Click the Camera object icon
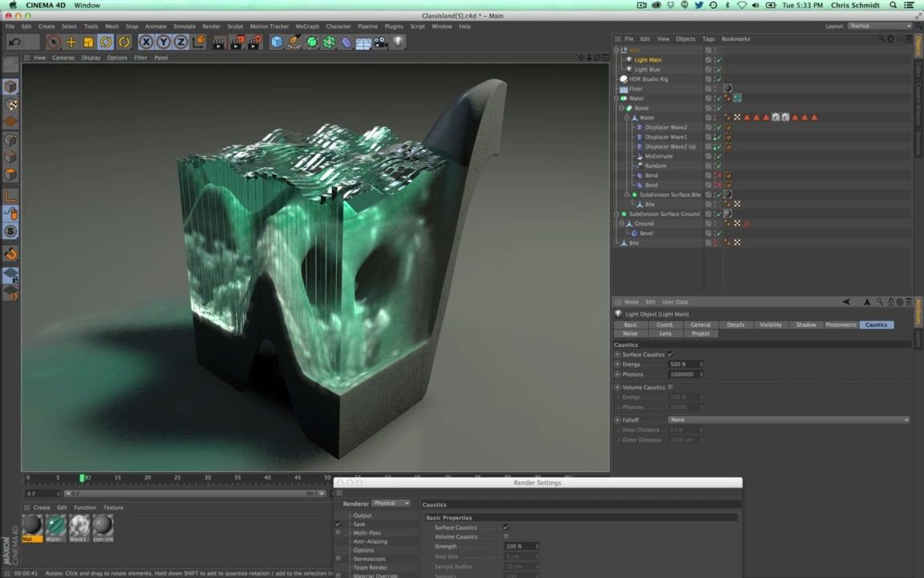Viewport: 924px width, 578px height. (381, 42)
